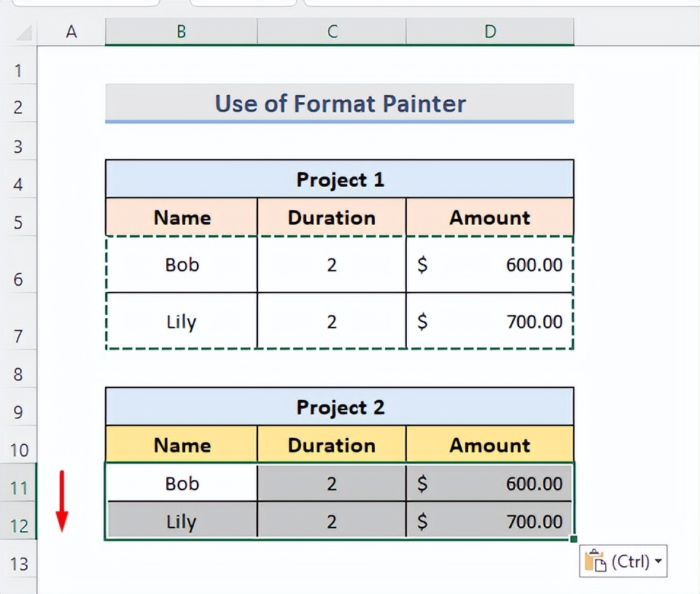
Task: Select row 3 header
Action: [17, 142]
